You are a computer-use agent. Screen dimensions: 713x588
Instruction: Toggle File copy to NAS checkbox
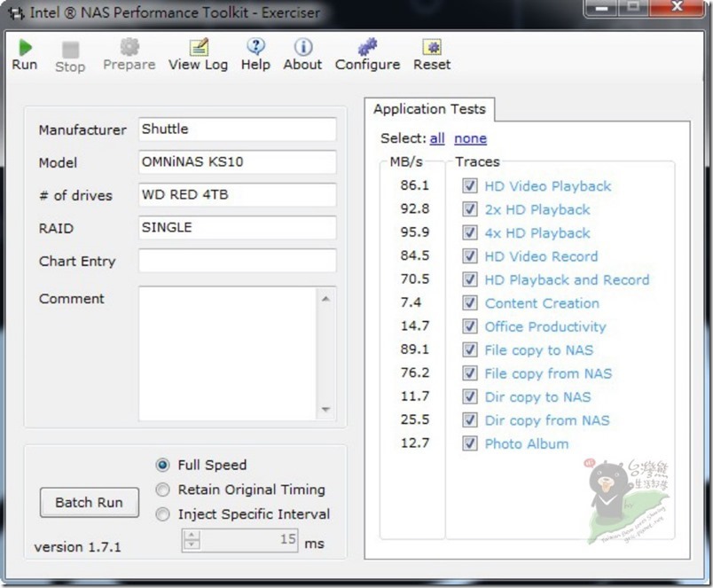point(470,349)
